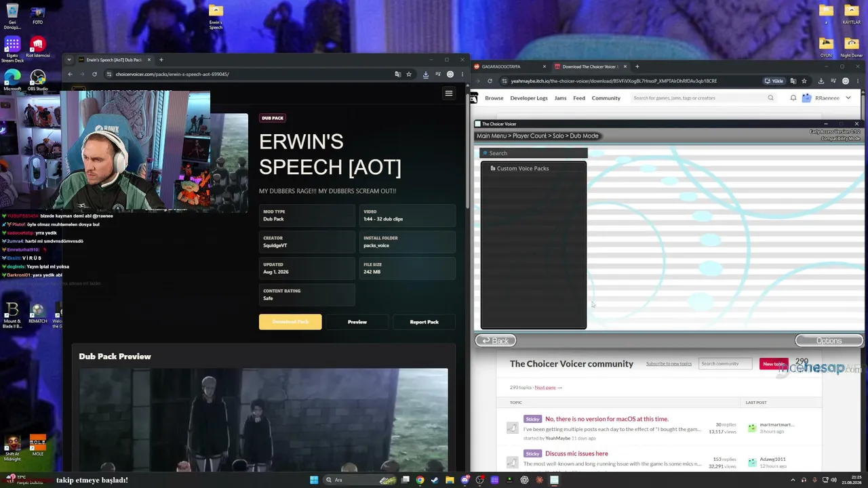Screen dimensions: 868x488
Task: Open the itch.io Feed
Action: click(x=579, y=98)
